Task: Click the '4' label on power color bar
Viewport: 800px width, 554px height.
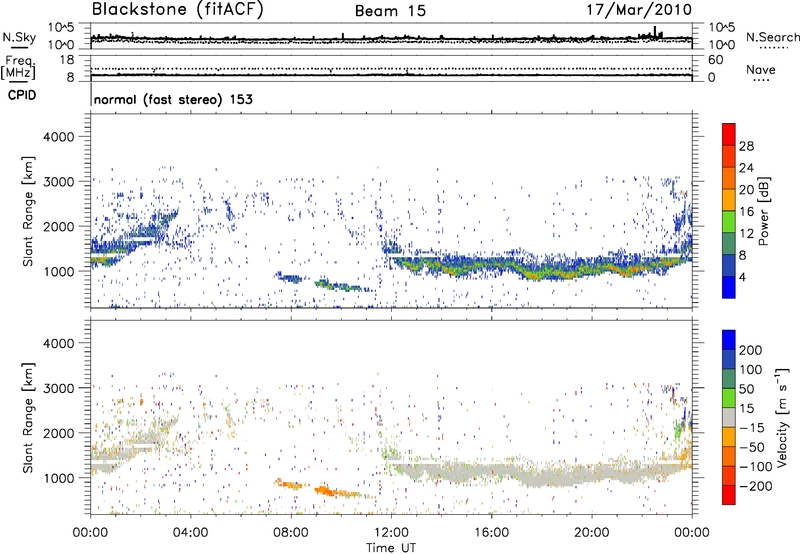Action: click(x=742, y=277)
